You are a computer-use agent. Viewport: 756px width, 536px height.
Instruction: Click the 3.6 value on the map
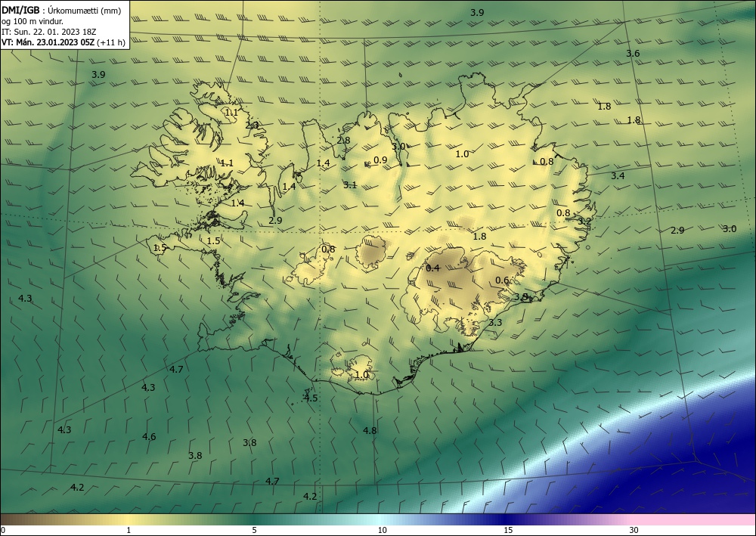[633, 54]
